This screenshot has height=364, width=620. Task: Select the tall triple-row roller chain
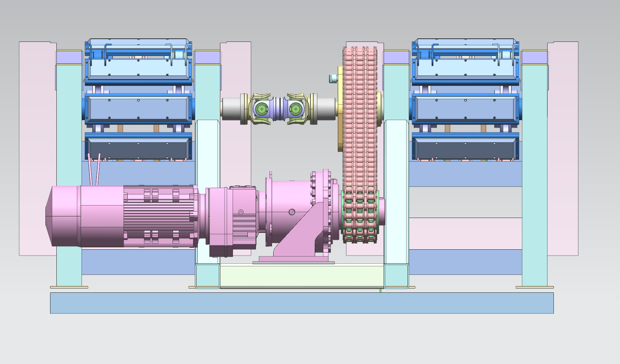pos(360,145)
